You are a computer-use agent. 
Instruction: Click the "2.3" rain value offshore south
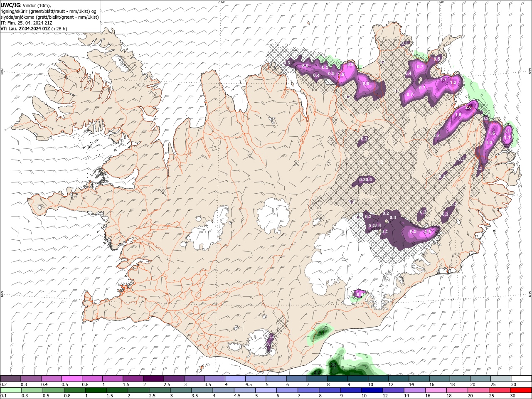point(333,365)
